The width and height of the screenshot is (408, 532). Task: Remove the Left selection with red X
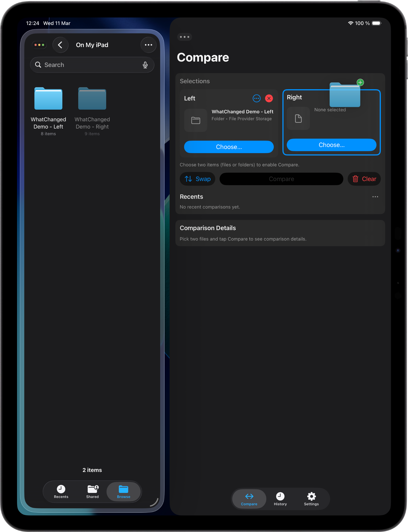[269, 98]
